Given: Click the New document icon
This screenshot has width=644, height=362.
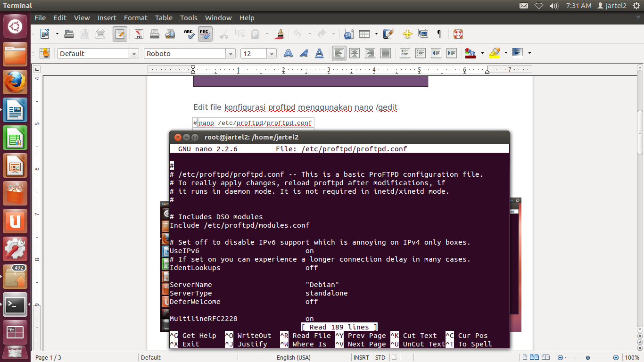Looking at the screenshot, I should click(x=45, y=34).
